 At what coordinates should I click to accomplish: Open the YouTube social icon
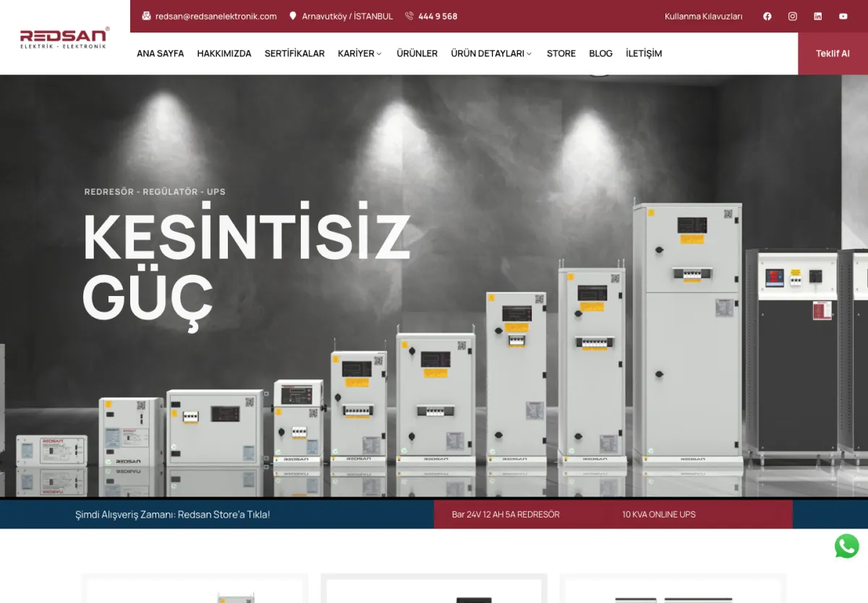click(843, 16)
